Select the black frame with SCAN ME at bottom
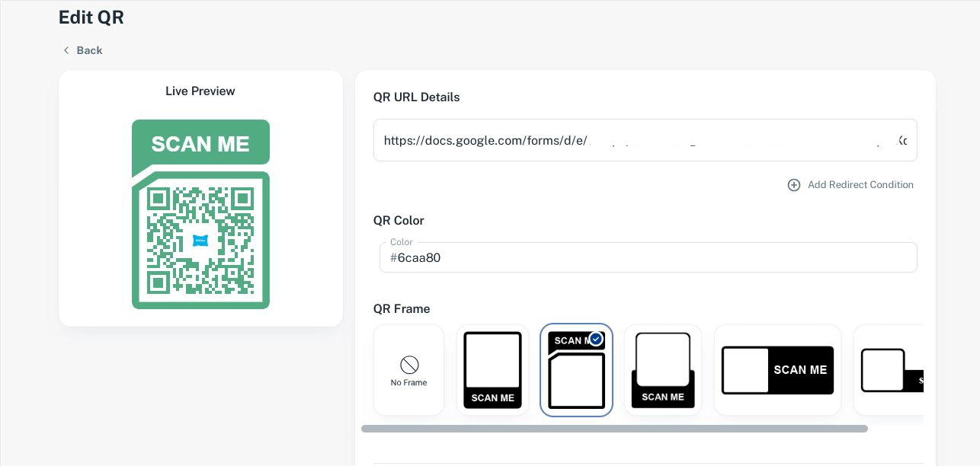Image resolution: width=980 pixels, height=466 pixels. (x=492, y=370)
